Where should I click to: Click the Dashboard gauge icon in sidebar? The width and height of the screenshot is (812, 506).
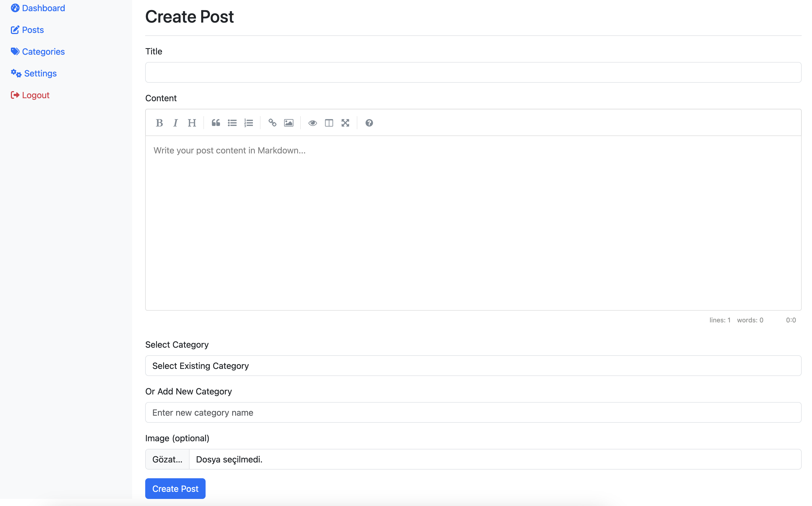pos(15,8)
